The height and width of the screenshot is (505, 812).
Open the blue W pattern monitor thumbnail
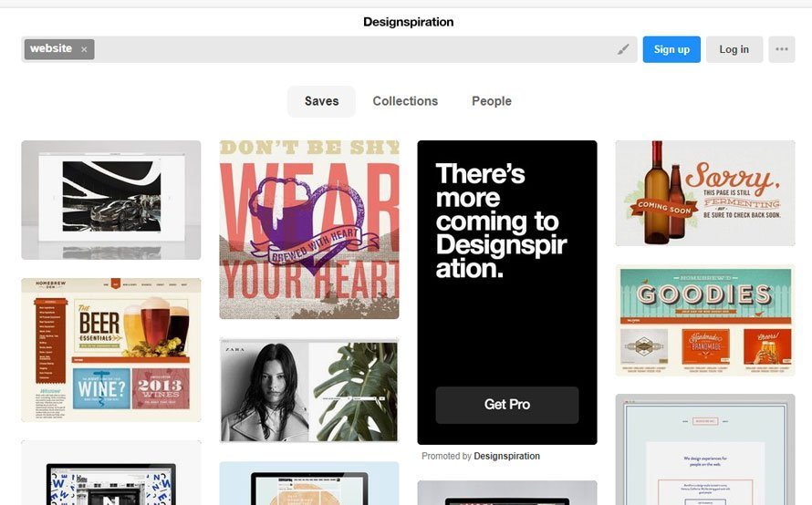coord(110,473)
